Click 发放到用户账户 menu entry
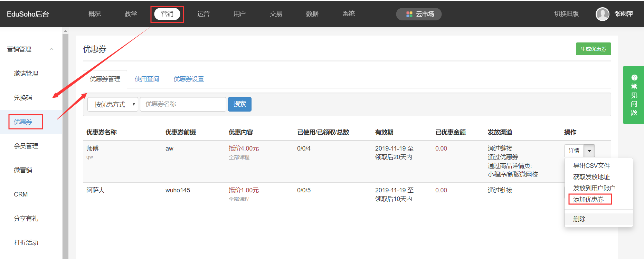Screen dimensions: 644x259 594,188
